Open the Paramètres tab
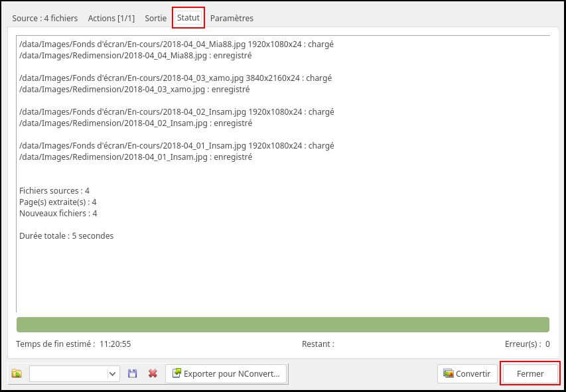Viewport: 566px width, 392px height. tap(232, 18)
